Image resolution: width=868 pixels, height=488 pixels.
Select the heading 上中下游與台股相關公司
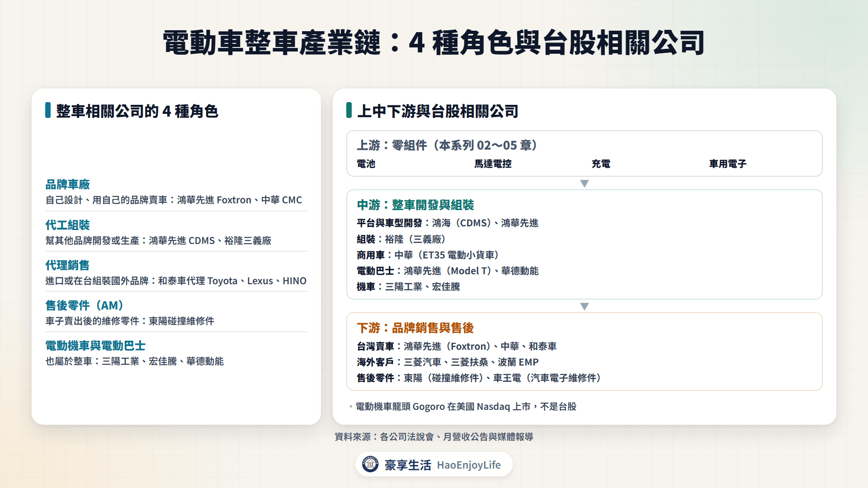pos(438,111)
